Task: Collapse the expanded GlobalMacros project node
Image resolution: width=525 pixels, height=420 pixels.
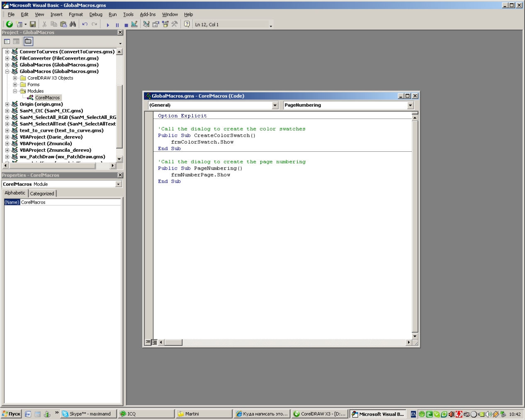Action: (x=7, y=71)
